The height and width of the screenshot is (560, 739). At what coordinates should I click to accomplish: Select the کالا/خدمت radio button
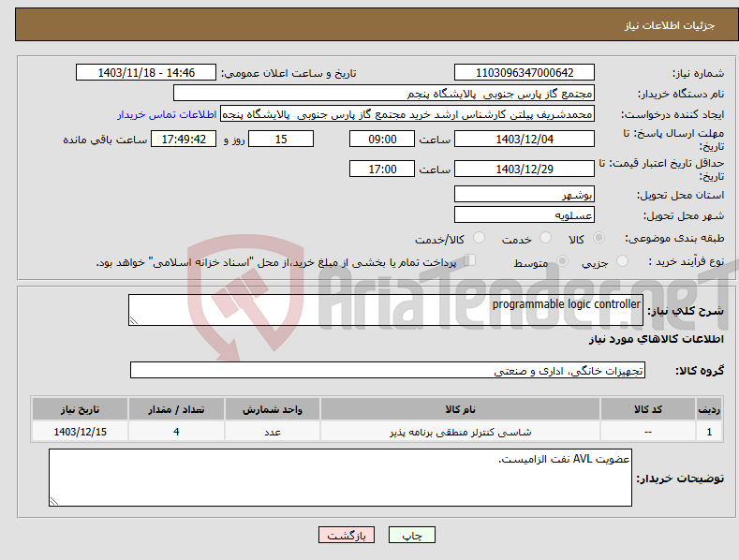coord(479,238)
